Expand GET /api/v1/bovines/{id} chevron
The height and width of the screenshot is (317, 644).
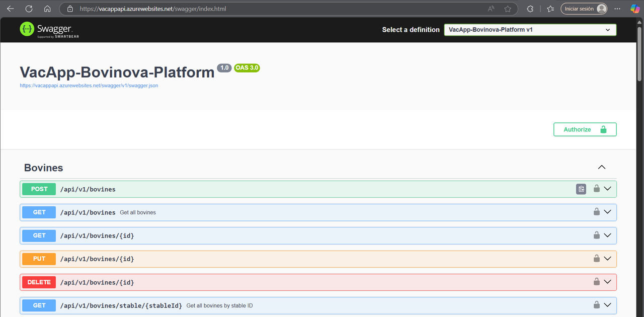[607, 235]
